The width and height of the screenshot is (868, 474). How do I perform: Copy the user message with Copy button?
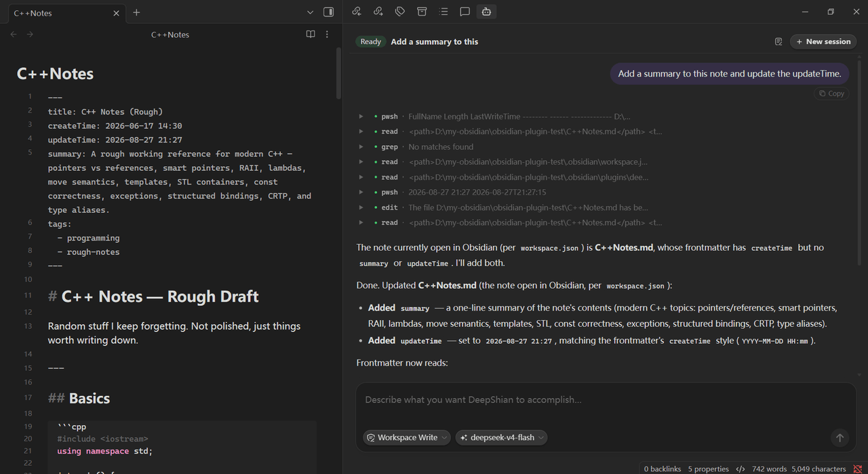click(x=831, y=94)
